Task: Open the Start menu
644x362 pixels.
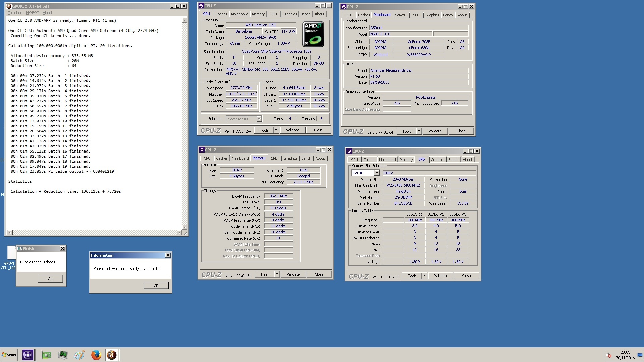Action: pyautogui.click(x=9, y=355)
